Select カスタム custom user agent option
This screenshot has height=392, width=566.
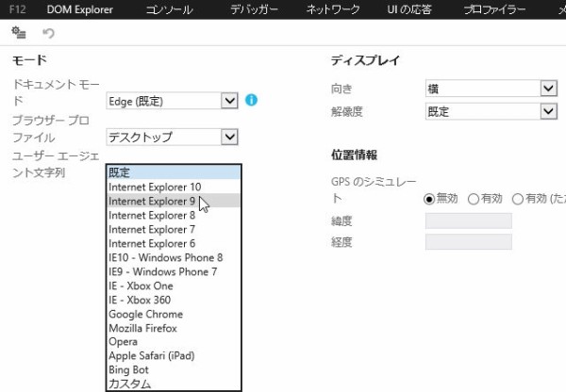[174, 384]
